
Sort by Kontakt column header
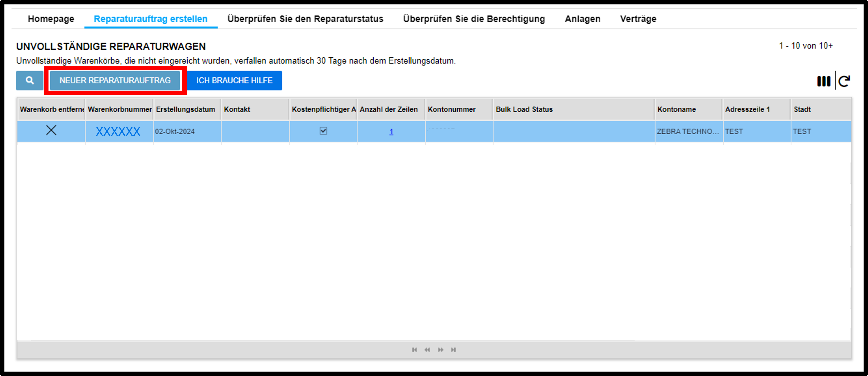255,109
